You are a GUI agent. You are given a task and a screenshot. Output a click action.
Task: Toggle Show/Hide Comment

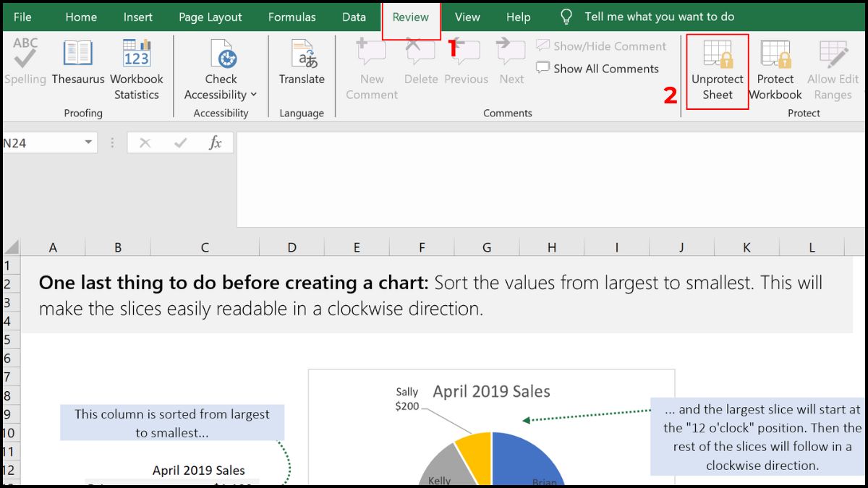[x=602, y=46]
